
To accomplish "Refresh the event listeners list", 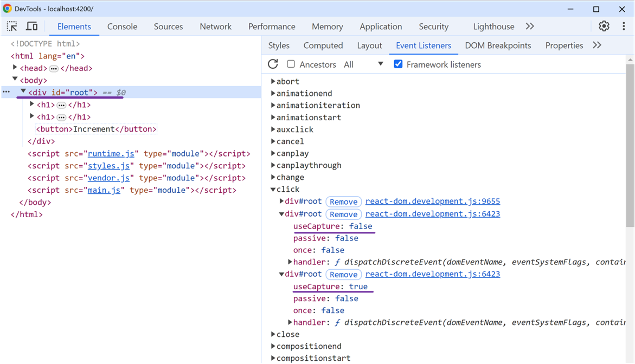I will (273, 64).
